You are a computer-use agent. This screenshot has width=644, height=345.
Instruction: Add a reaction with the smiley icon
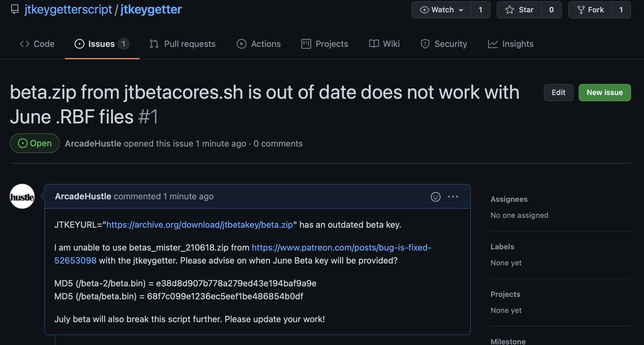[436, 197]
